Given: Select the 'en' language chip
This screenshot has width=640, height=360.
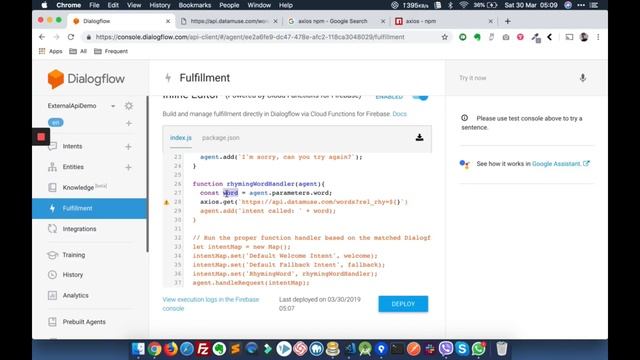Looking at the screenshot, I should point(56,122).
